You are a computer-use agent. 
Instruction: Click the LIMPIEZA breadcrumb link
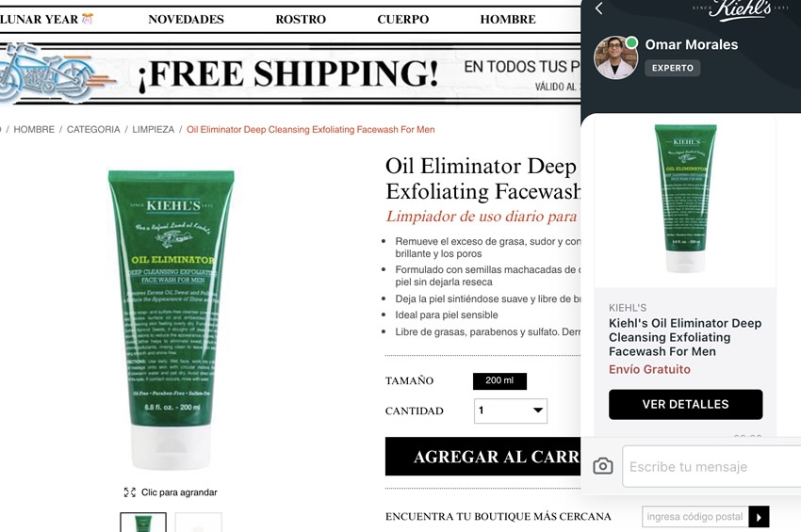[x=154, y=130]
